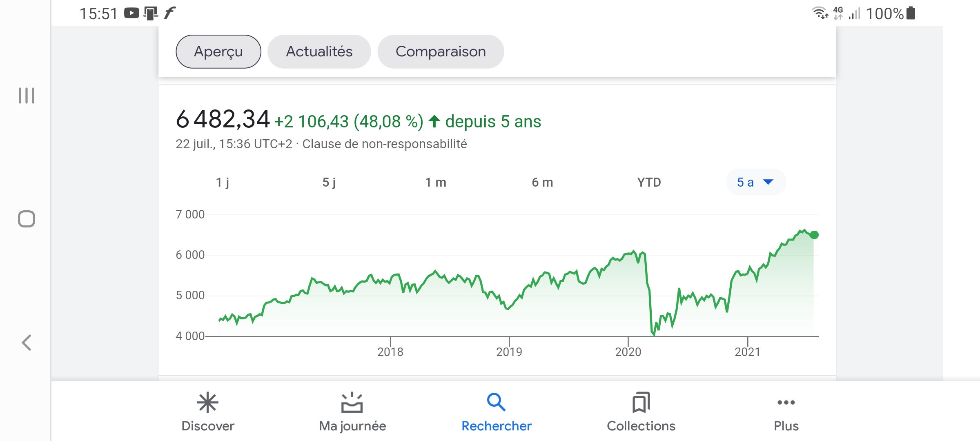Screen dimensions: 980x441
Task: Open the Collections bookmarks icon
Action: tap(641, 403)
